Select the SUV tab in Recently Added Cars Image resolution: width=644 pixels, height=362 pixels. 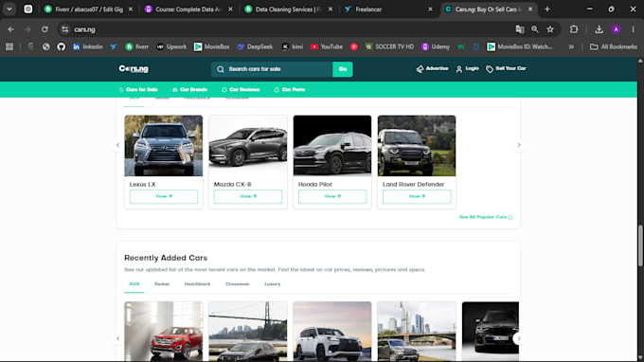coord(134,284)
